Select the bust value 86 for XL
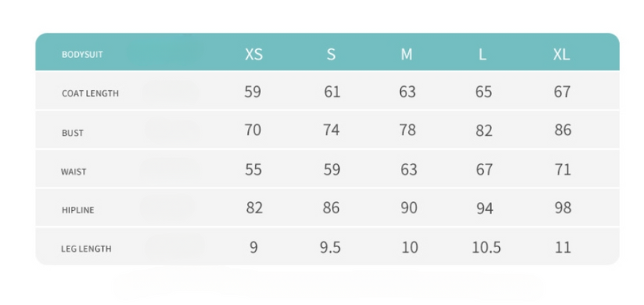Image resolution: width=644 pixels, height=305 pixels. pyautogui.click(x=563, y=130)
